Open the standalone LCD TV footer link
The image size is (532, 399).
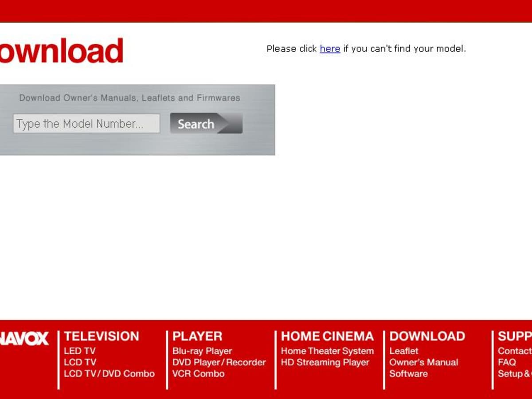(80, 362)
